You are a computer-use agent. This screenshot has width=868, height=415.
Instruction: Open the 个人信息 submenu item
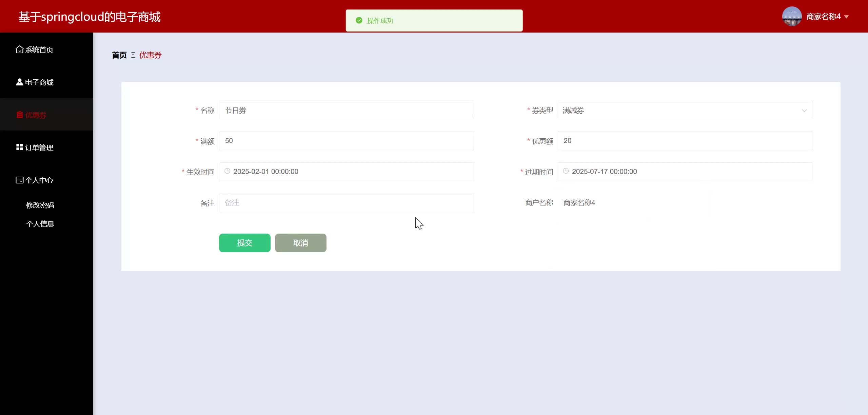[40, 224]
